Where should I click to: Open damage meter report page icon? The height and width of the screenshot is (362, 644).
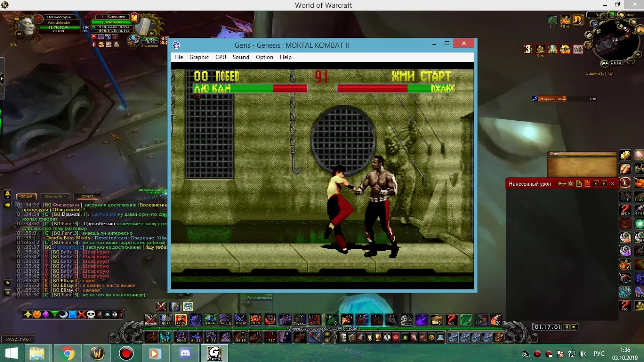[x=579, y=184]
